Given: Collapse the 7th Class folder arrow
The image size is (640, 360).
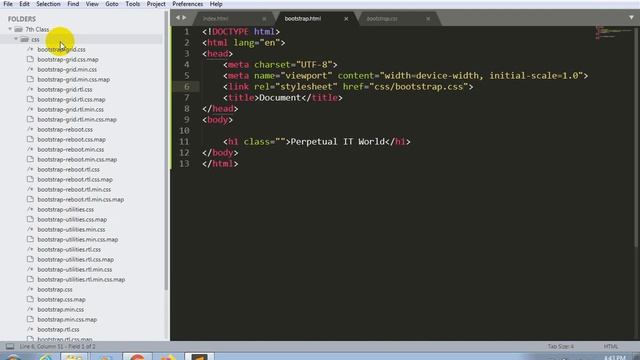Looking at the screenshot, I should click(10, 29).
